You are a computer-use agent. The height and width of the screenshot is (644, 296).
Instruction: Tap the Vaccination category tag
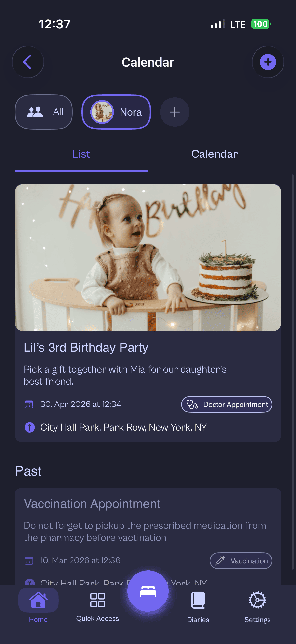click(241, 560)
